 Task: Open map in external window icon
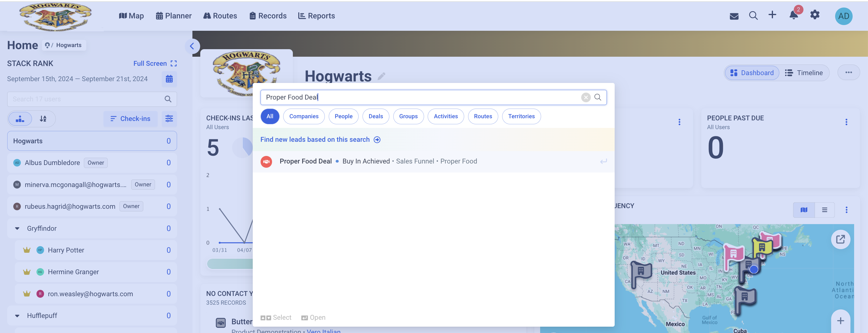pyautogui.click(x=840, y=239)
